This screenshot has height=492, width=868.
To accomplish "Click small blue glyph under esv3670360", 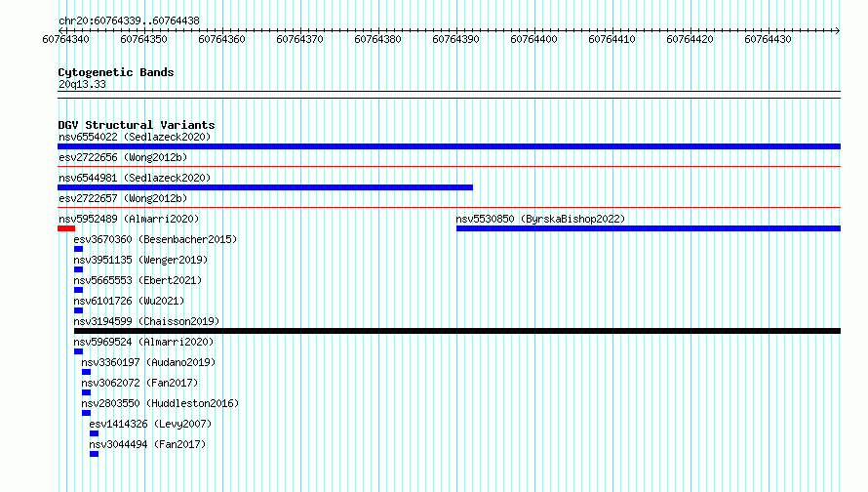I will tap(79, 249).
